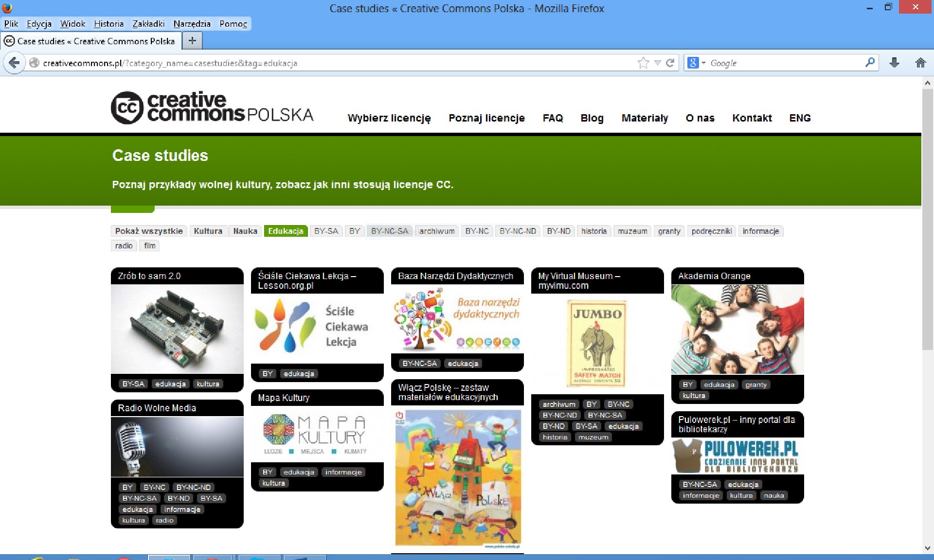The image size is (934, 560).
Task: Click radio tag on Radio Wolne Media card
Action: click(x=164, y=520)
